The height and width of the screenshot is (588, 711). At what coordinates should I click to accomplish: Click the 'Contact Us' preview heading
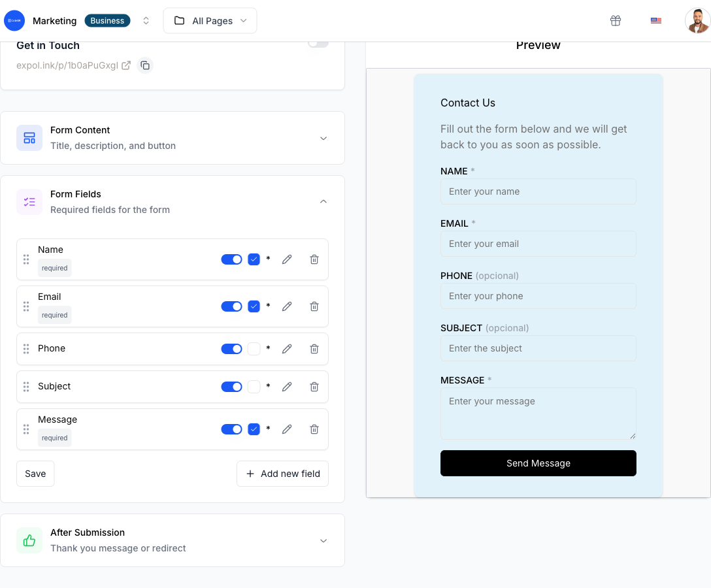point(467,103)
